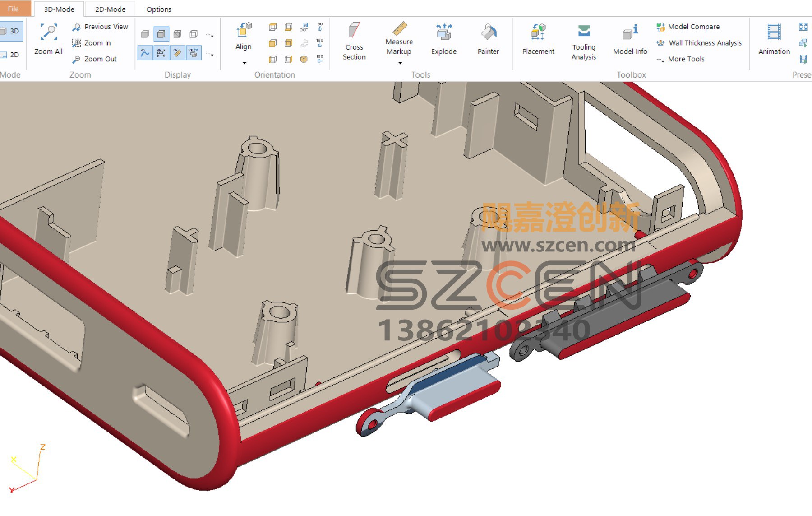Toggle dimension visibility eye button
Viewport: 812px width, 516px height.
coord(161,53)
